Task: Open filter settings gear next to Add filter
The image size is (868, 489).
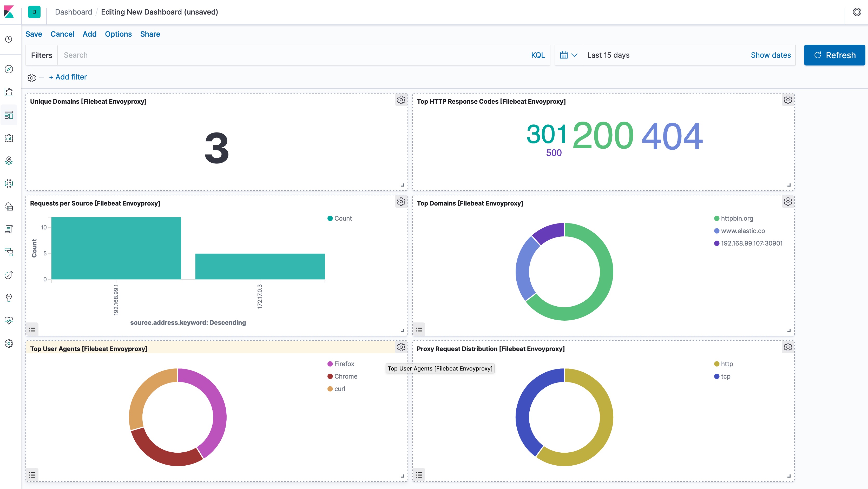Action: pos(32,77)
